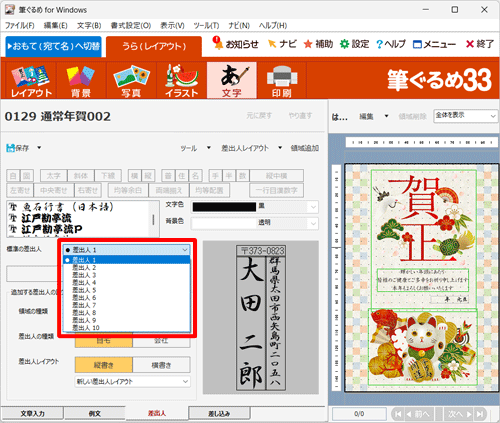Click the red ✕ 終了 exit button
Screen dimensions: 500x423
tap(480, 44)
